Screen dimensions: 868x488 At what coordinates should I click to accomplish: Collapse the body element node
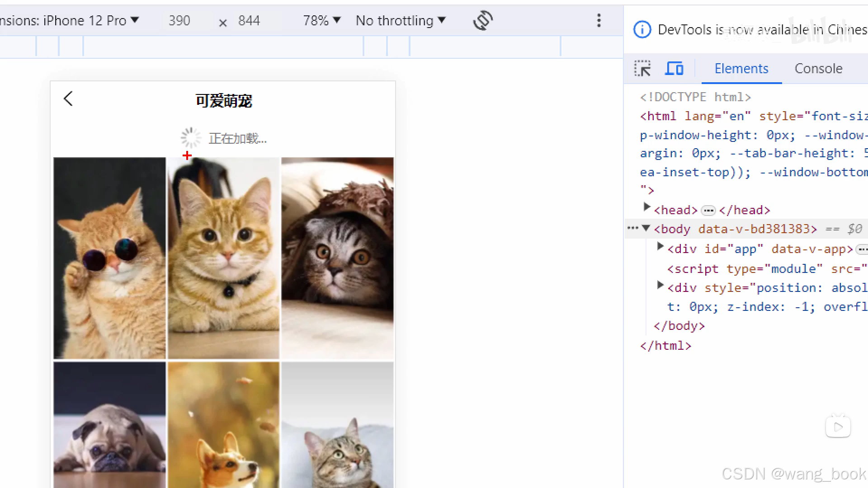tap(646, 228)
